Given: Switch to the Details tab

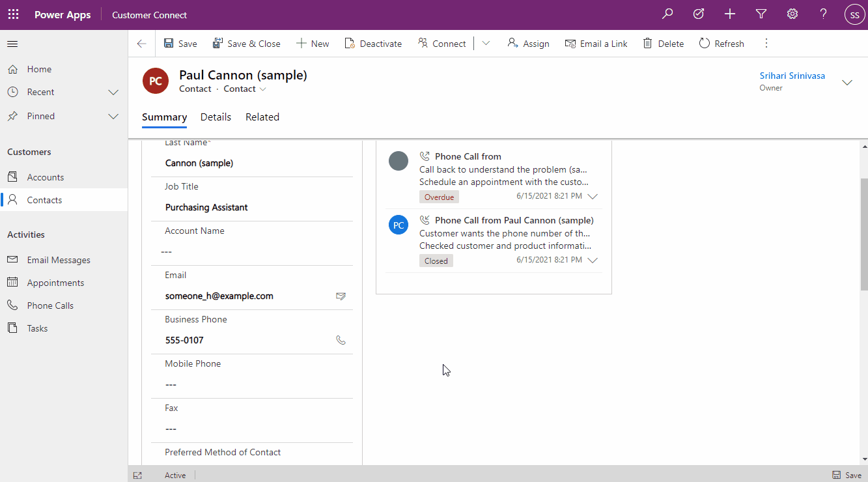Looking at the screenshot, I should 216,117.
